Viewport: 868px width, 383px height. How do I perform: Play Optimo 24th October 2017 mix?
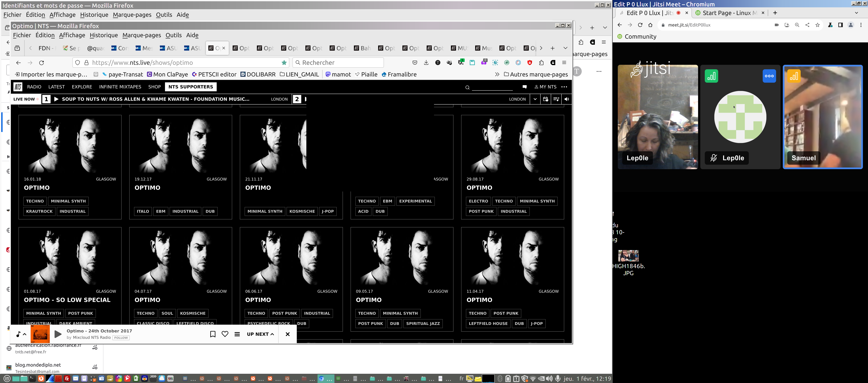pos(58,334)
